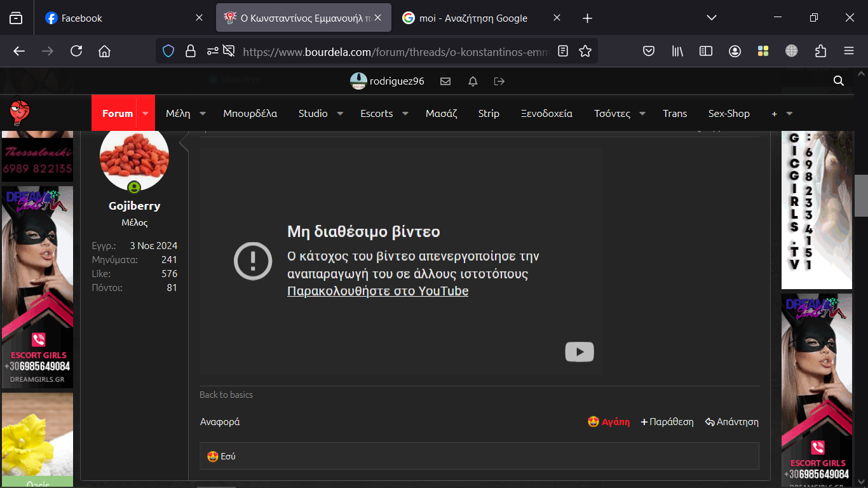Viewport: 868px width, 488px height.
Task: Open rodriguez96 account menu
Action: (x=387, y=81)
